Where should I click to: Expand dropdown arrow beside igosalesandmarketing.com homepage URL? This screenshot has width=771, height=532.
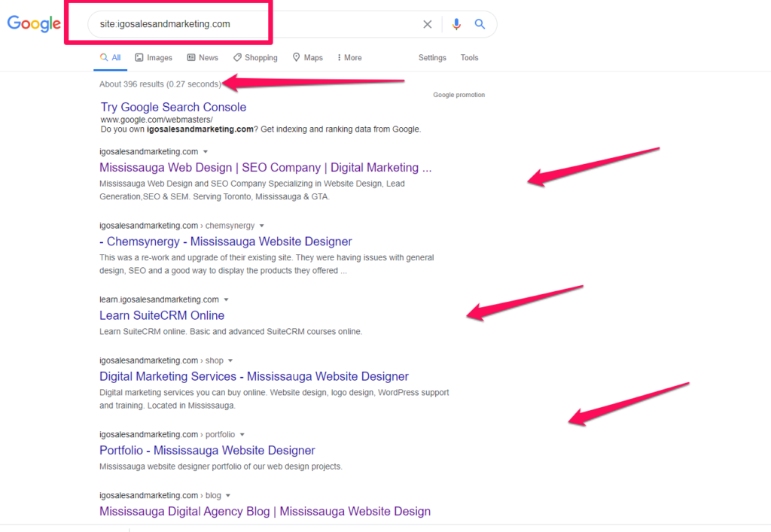[x=206, y=151]
